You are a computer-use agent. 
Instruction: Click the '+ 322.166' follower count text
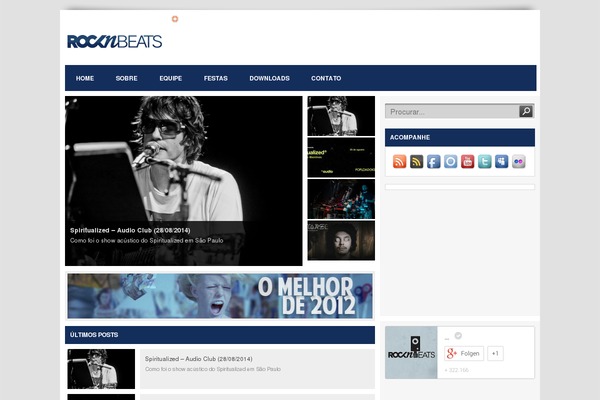point(457,370)
